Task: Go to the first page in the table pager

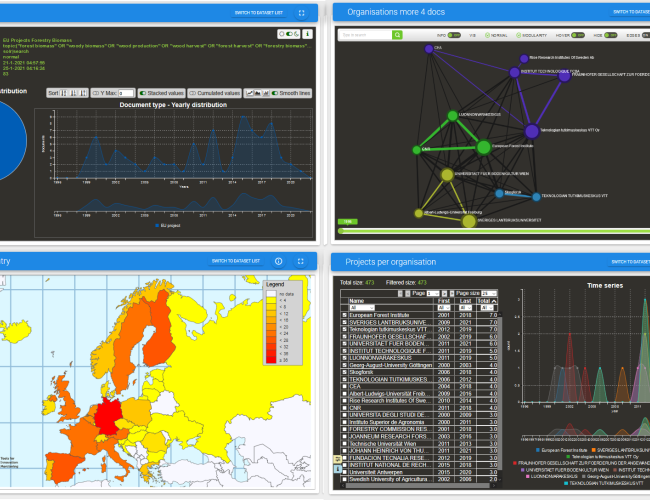Action: pos(400,294)
